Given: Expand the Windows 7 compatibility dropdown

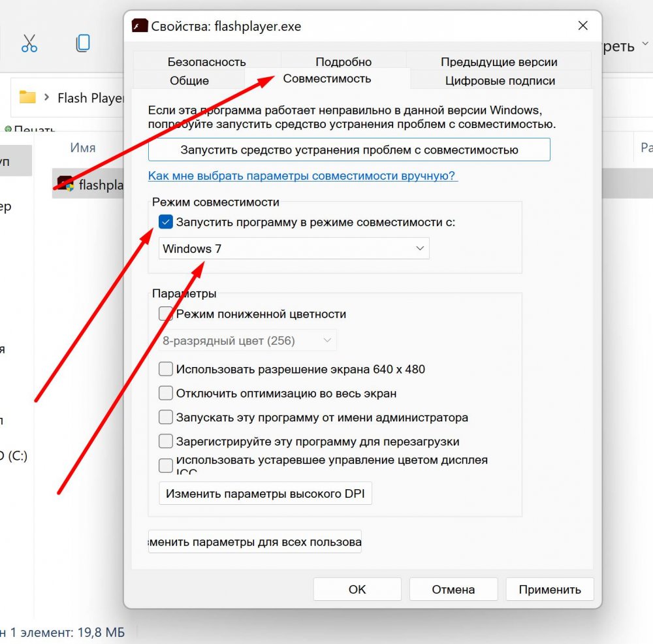Looking at the screenshot, I should tap(294, 248).
